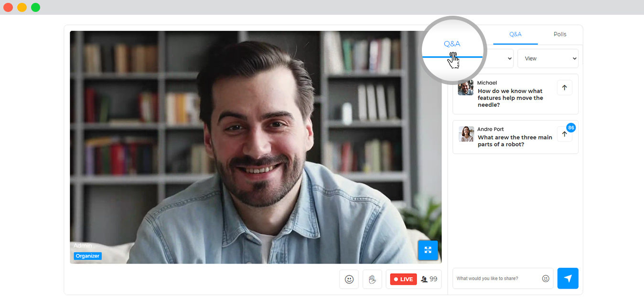
Task: Upvote Andre Port's question with the arrow
Action: click(x=564, y=134)
